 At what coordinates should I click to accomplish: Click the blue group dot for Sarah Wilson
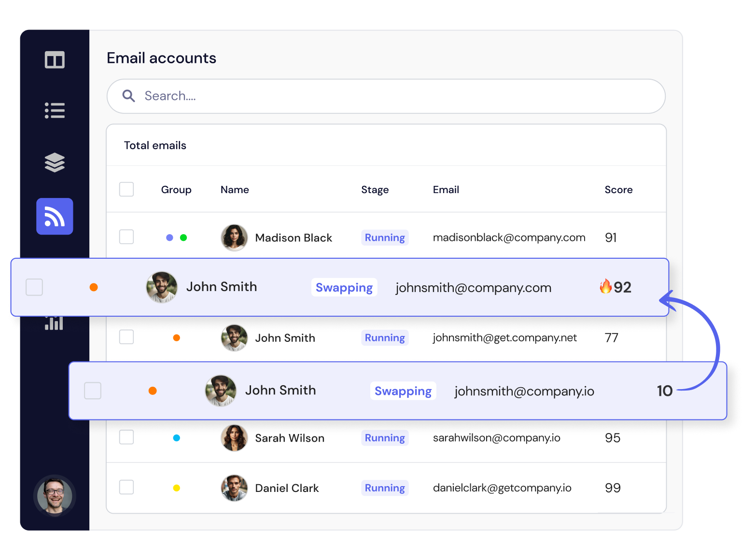point(177,438)
